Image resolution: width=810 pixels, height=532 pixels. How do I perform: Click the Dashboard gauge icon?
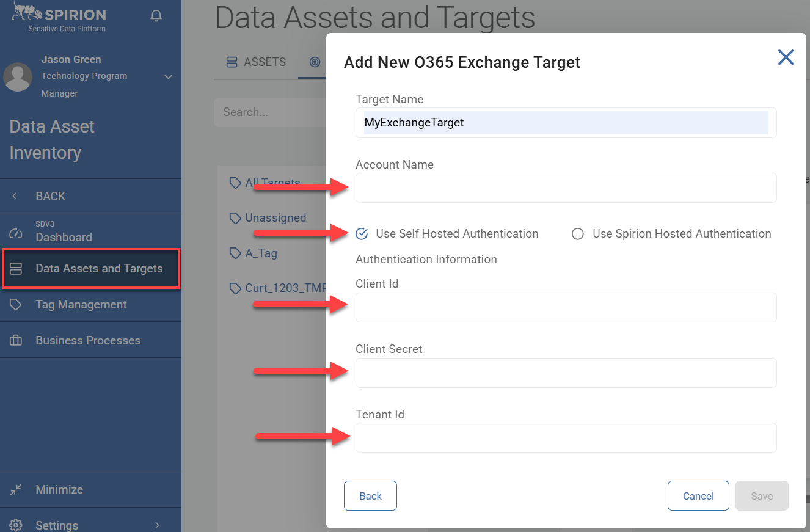click(16, 234)
